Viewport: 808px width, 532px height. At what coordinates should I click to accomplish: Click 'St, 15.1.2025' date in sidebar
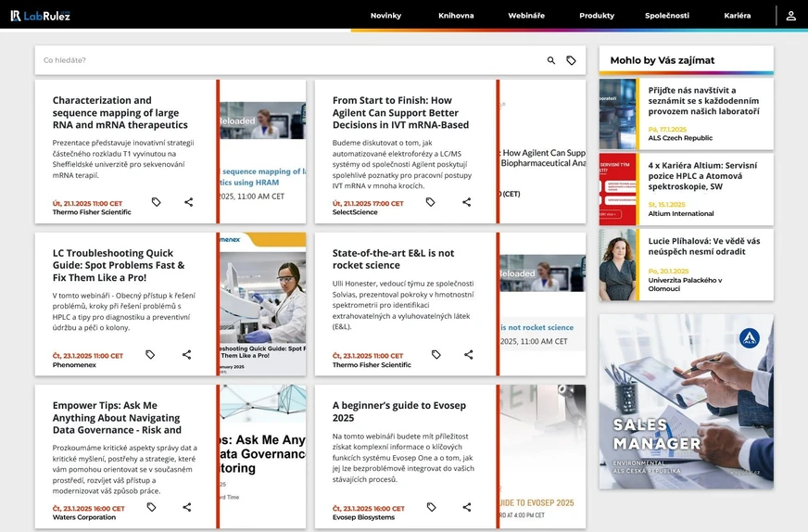click(666, 204)
